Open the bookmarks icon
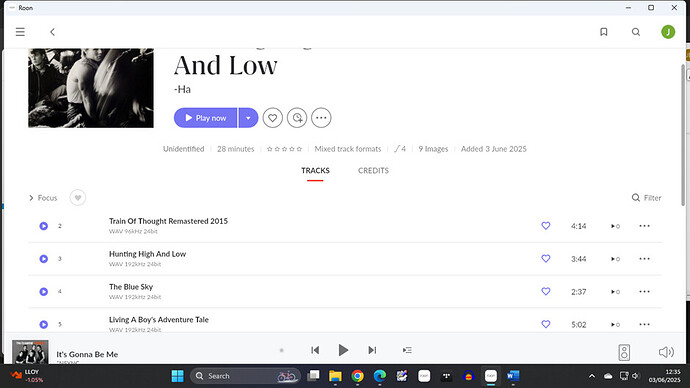Screen dimensions: 690x388 click(x=604, y=32)
